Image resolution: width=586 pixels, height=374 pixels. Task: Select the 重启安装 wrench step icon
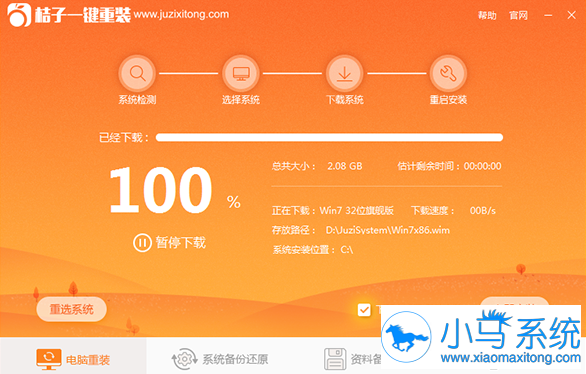[448, 73]
